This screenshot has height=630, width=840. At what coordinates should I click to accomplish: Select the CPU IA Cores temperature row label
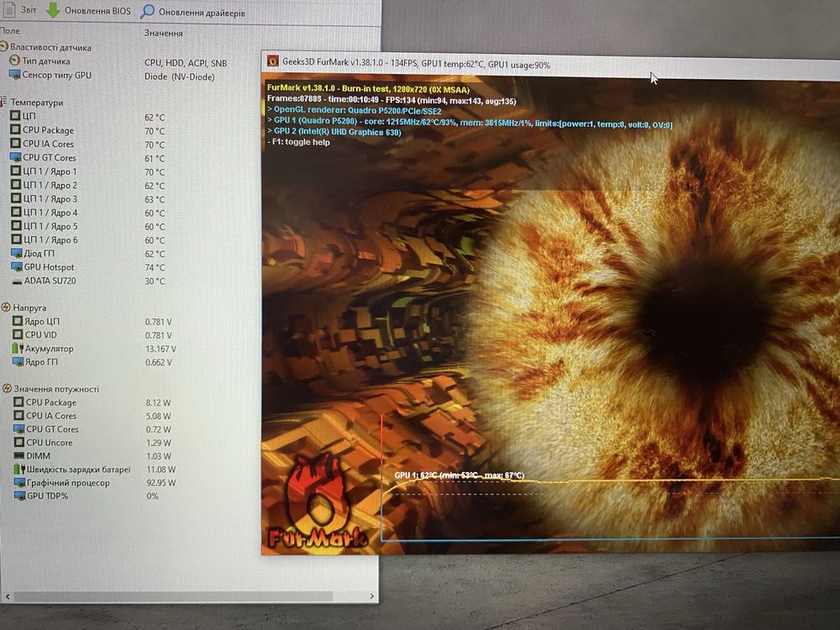point(48,144)
